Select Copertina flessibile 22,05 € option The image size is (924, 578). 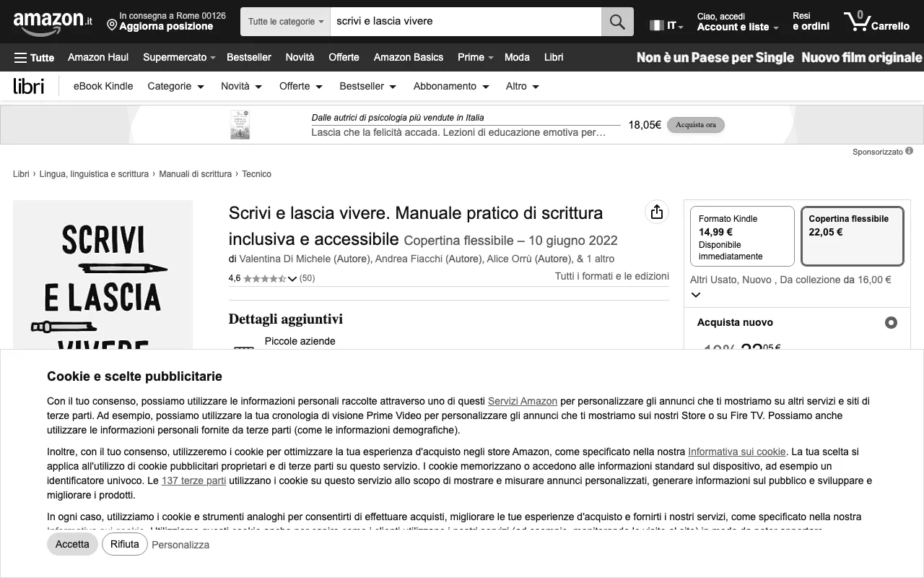853,236
